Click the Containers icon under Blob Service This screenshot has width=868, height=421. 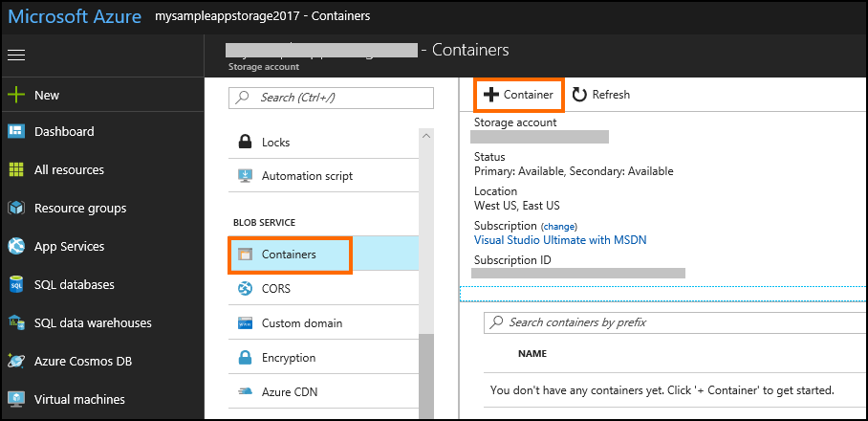tap(245, 255)
